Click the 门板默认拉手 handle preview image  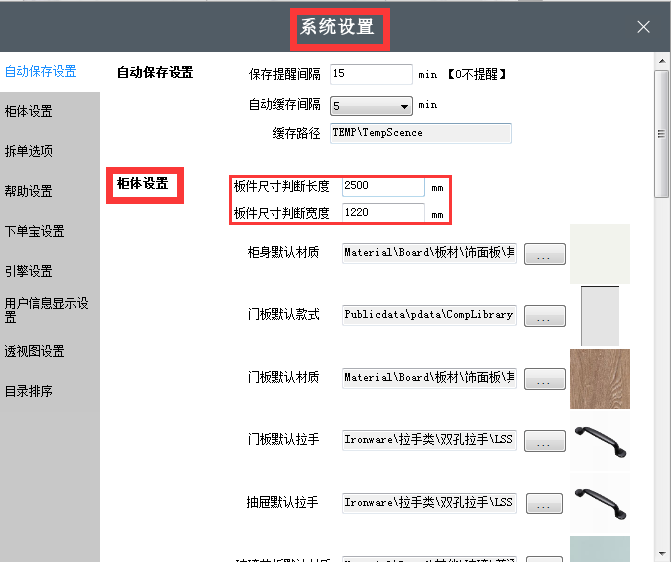click(x=599, y=441)
